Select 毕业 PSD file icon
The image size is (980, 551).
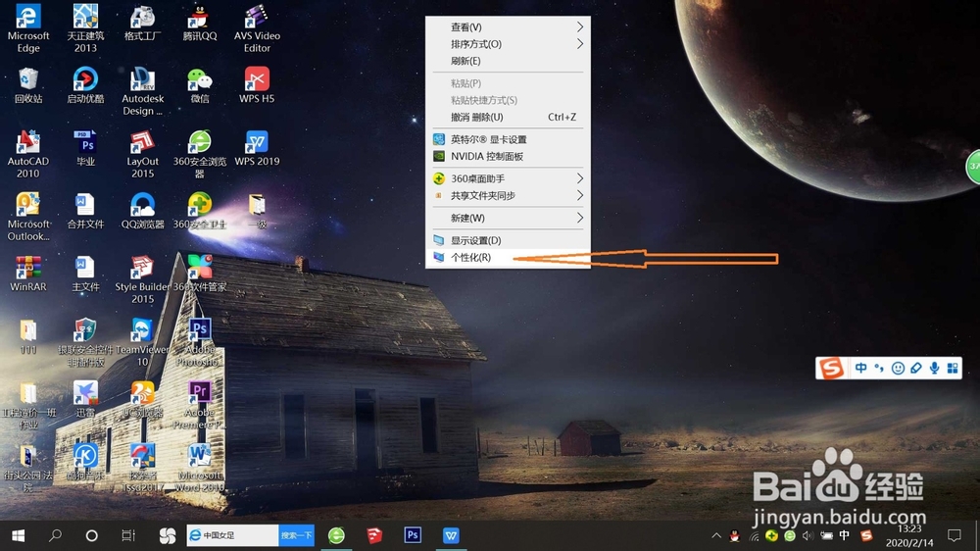(85, 149)
